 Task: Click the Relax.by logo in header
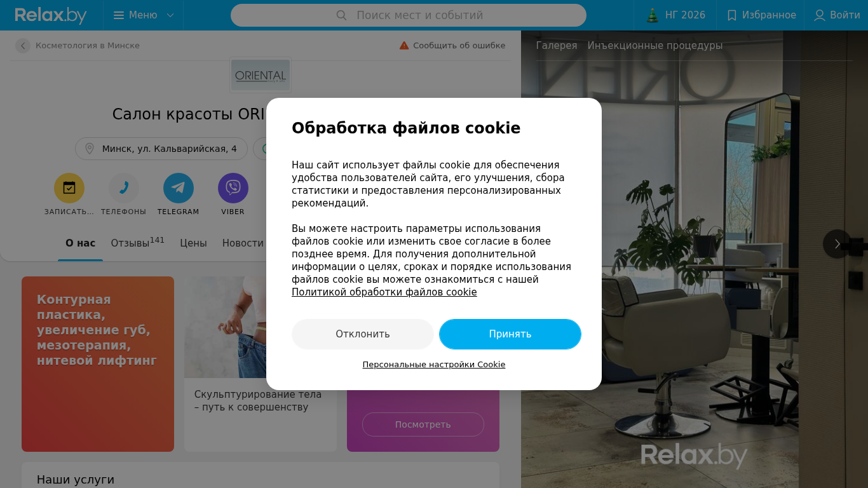[51, 15]
